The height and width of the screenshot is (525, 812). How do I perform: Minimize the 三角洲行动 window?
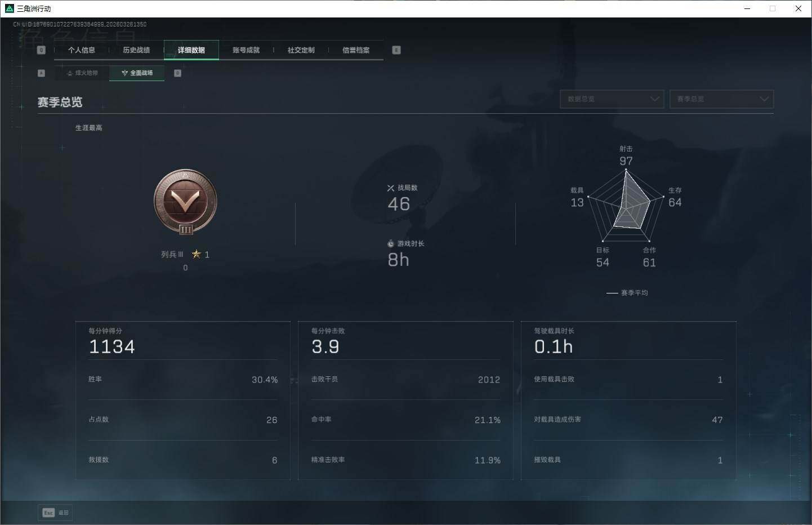tap(747, 8)
